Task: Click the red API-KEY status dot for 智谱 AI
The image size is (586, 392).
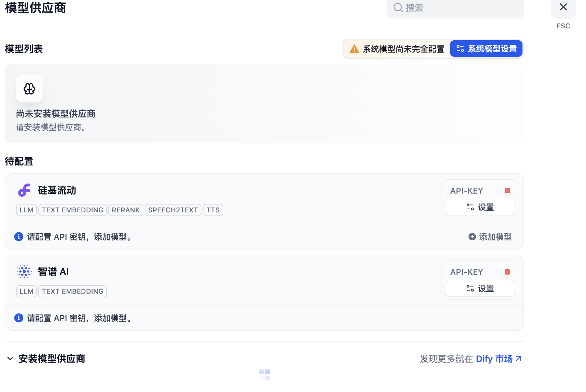Action: (507, 272)
